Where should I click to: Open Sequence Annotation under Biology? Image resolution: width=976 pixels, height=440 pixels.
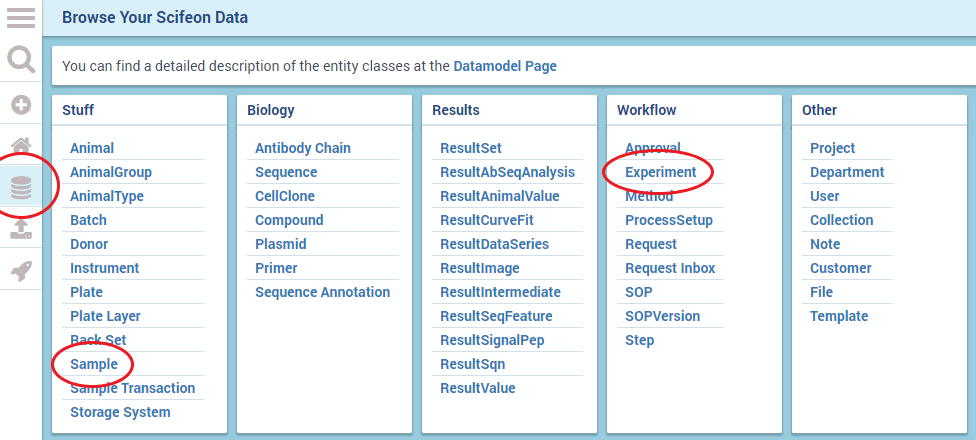click(322, 292)
